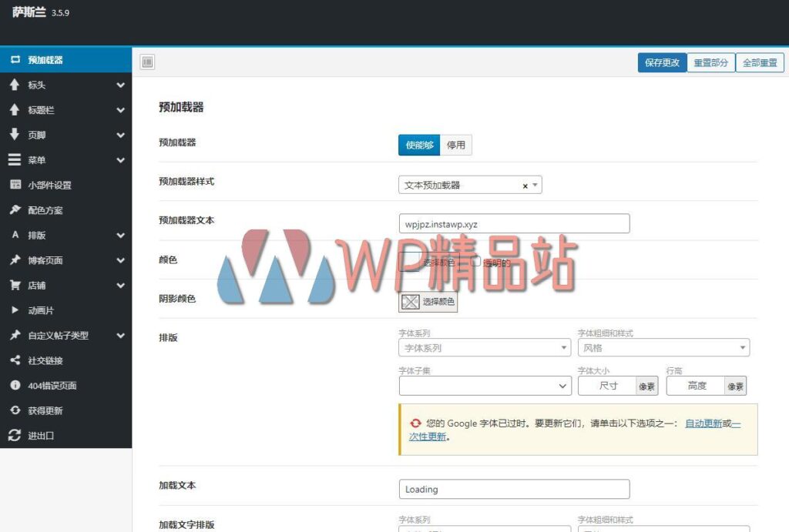Click the 进出口 import/export icon in the sidebar

(15, 436)
